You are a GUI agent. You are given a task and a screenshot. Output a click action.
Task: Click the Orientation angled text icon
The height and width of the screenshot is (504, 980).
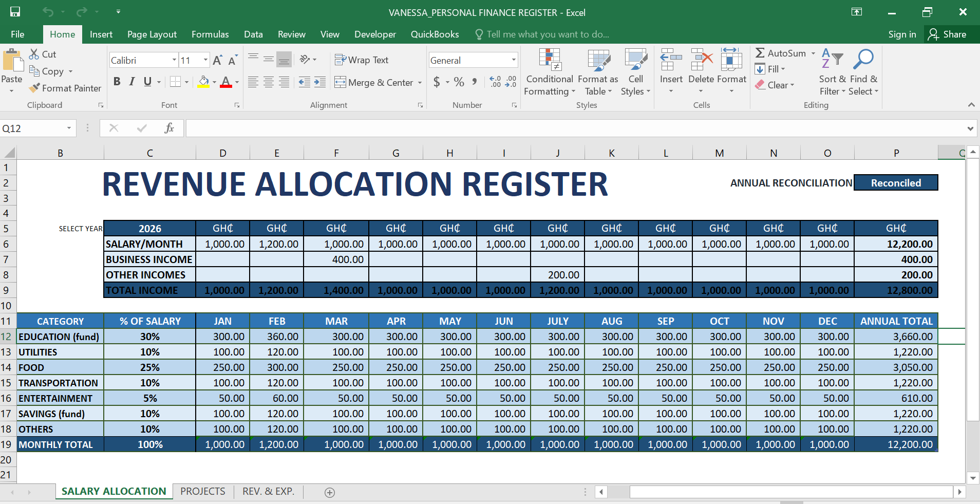[x=305, y=60]
